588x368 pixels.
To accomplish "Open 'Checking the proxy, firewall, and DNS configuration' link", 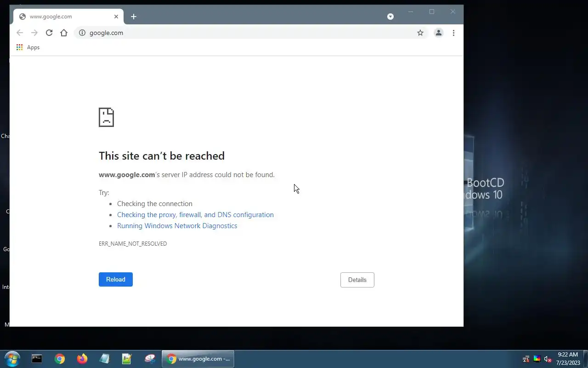I will 195,215.
